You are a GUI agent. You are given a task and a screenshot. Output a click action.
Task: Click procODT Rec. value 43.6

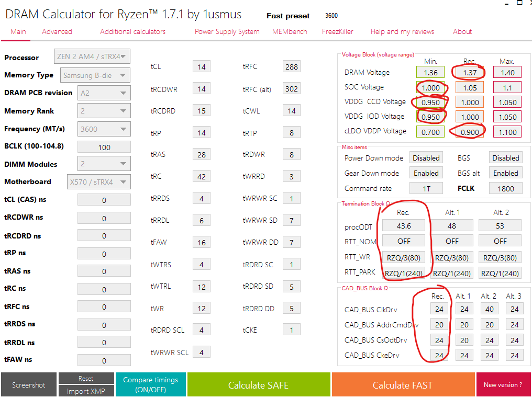point(404,226)
